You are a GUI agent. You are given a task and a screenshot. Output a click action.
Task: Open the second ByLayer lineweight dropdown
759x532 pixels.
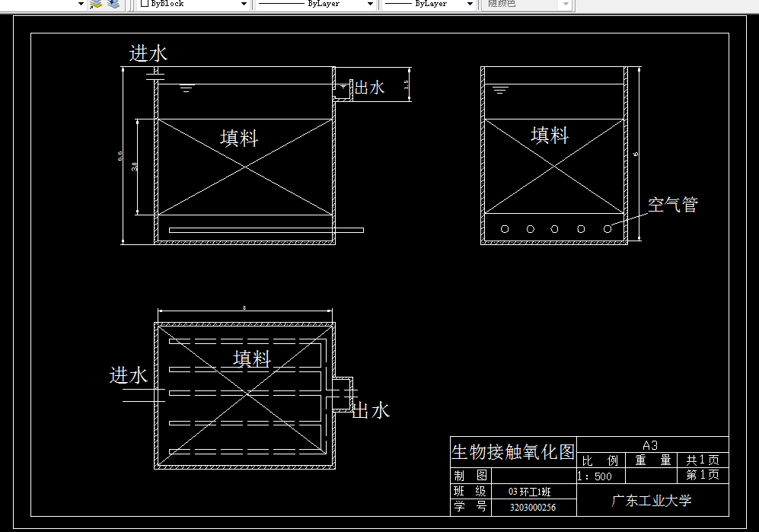(x=470, y=4)
